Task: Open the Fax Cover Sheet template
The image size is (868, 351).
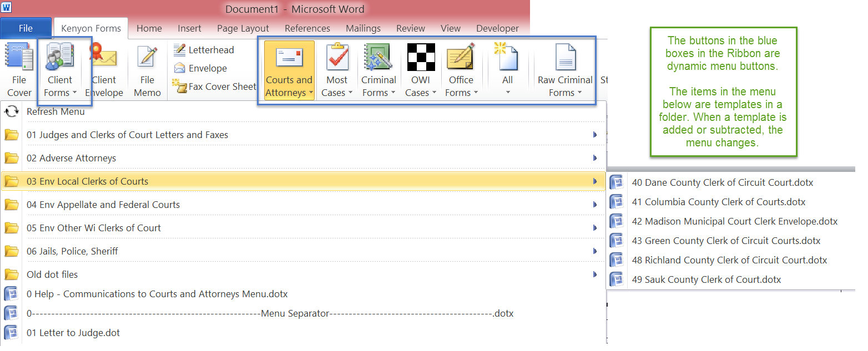Action: point(213,87)
